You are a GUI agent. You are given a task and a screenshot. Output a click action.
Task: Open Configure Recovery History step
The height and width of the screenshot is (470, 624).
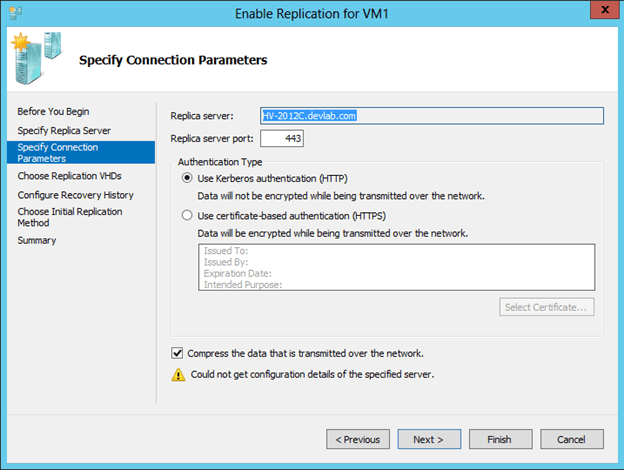pos(76,195)
